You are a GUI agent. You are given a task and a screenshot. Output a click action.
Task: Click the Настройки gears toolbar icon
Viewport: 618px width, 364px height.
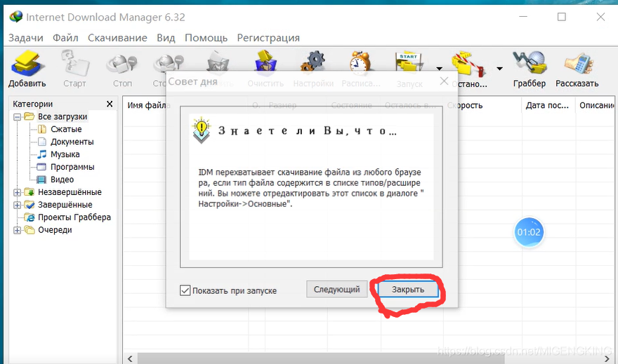click(313, 63)
